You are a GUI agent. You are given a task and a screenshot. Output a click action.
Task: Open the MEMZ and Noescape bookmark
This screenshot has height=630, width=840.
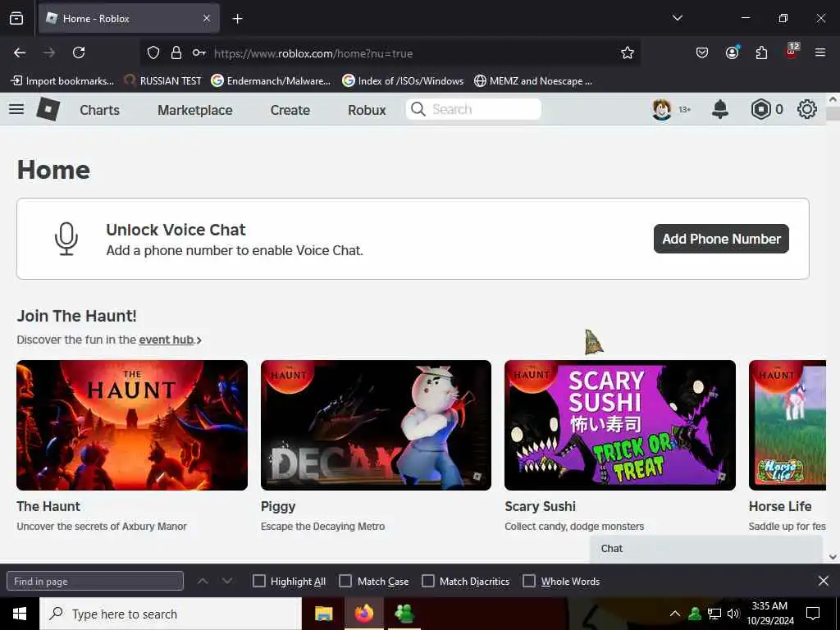(533, 81)
